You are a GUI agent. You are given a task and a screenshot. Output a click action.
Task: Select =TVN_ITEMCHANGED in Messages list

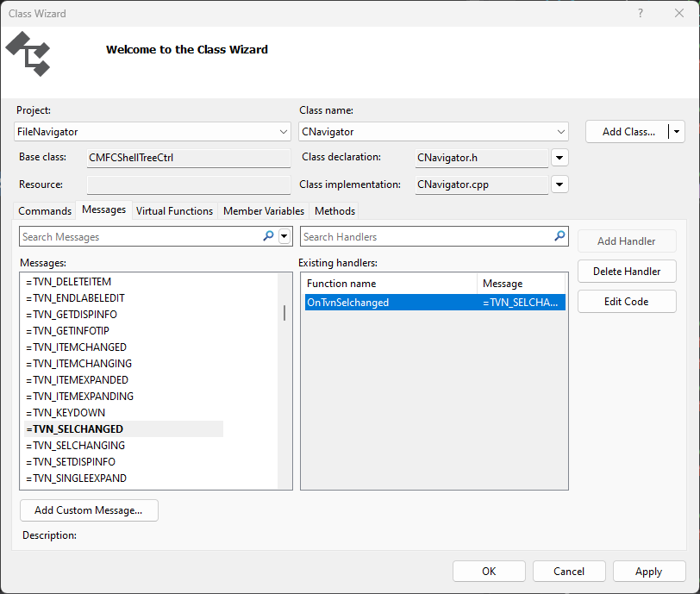click(x=77, y=347)
